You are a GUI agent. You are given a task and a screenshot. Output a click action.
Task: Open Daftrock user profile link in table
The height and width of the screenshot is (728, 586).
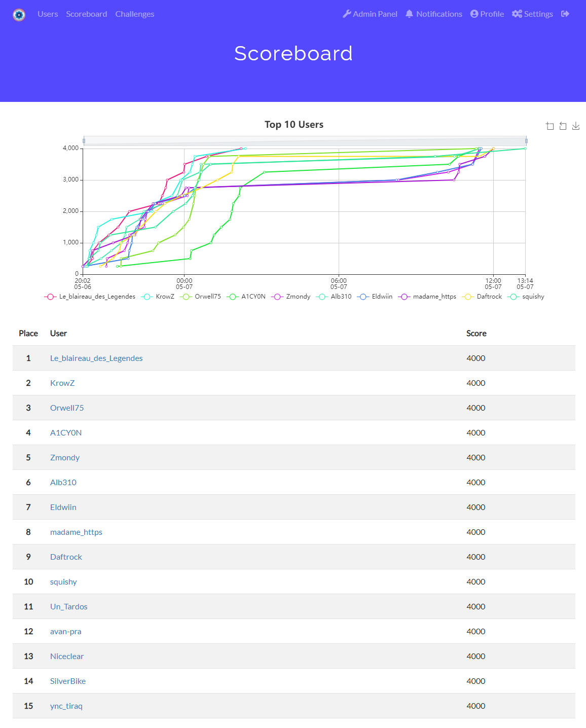pos(66,557)
